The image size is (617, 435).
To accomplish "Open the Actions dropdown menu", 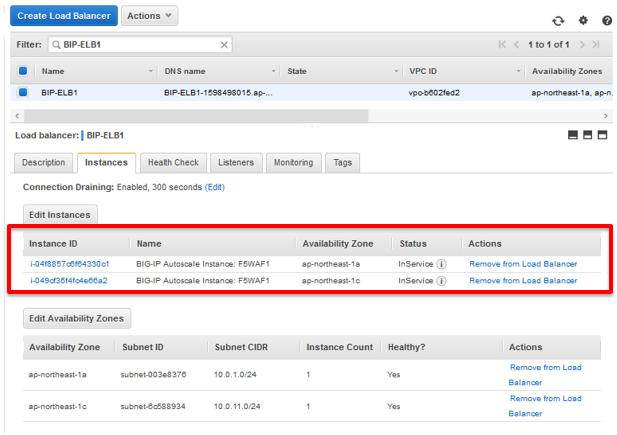I will 150,16.
